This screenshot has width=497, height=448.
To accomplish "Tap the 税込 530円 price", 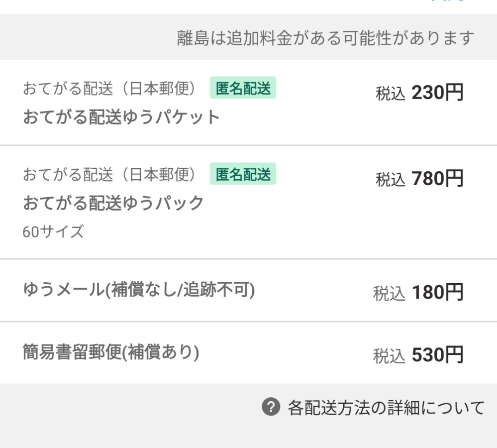I will click(x=418, y=355).
